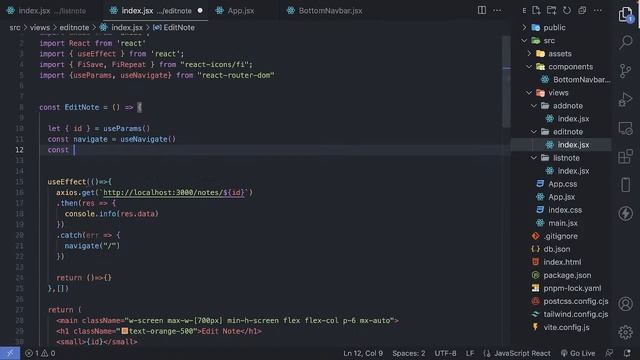Close unsaved editnote tab via dot
The height and width of the screenshot is (360, 640).
coord(200,11)
